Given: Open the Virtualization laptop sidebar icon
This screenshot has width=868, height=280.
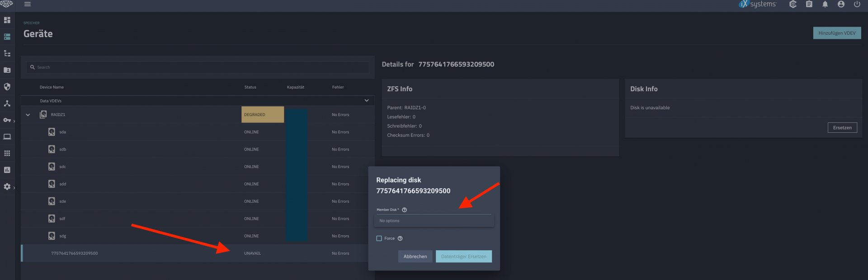Looking at the screenshot, I should (x=7, y=136).
